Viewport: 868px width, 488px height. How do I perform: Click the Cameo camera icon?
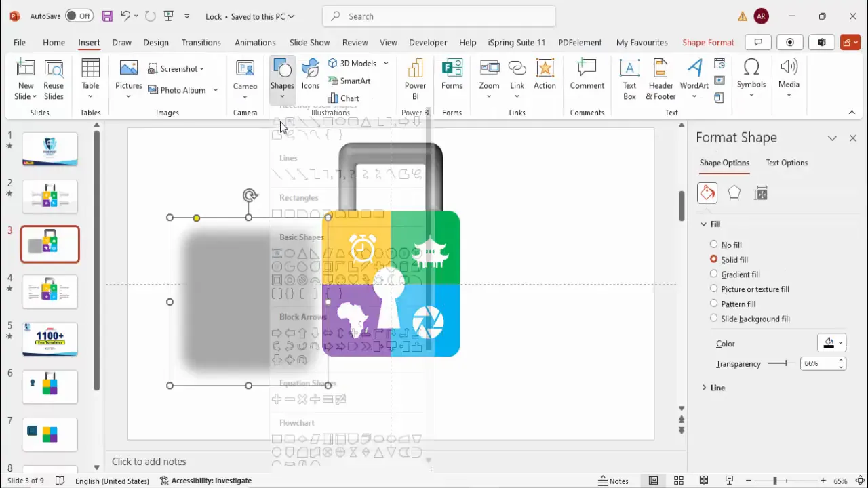(x=245, y=69)
